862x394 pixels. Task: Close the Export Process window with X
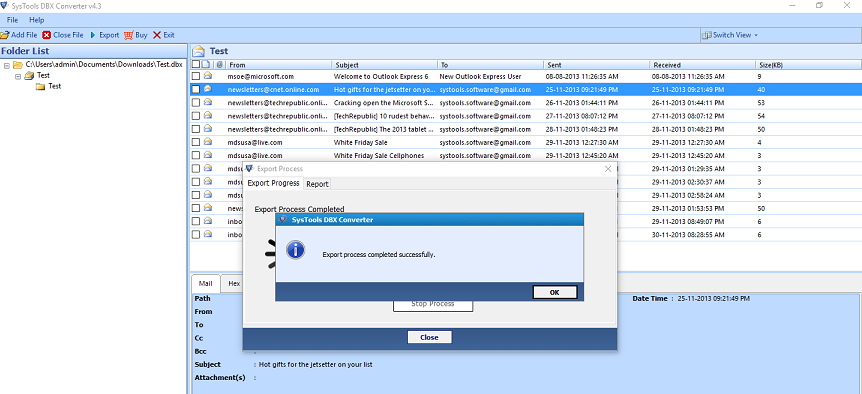(x=607, y=169)
